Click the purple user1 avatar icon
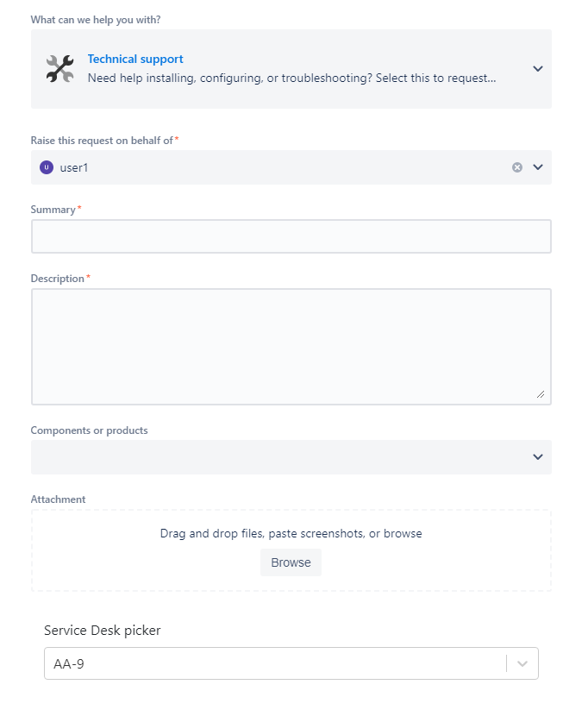588x716 pixels. point(47,167)
